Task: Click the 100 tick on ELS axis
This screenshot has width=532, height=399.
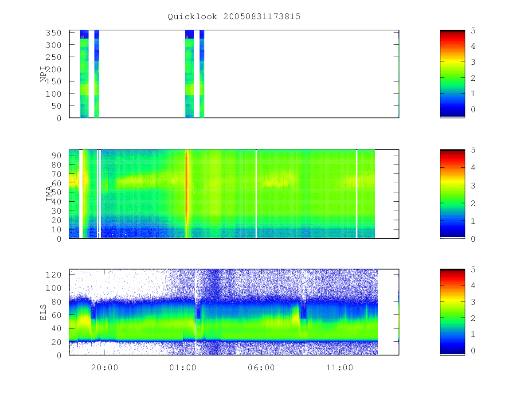Action: (x=53, y=288)
